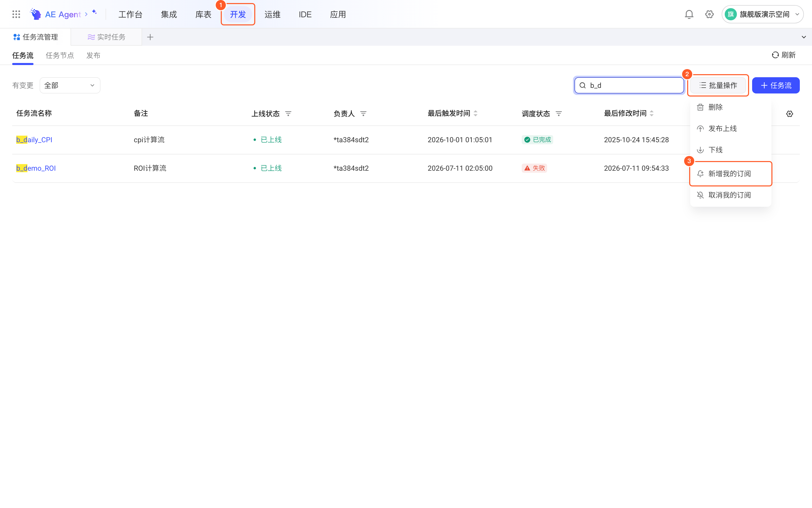Click the search field containing b_d
The height and width of the screenshot is (508, 812).
[x=629, y=85]
